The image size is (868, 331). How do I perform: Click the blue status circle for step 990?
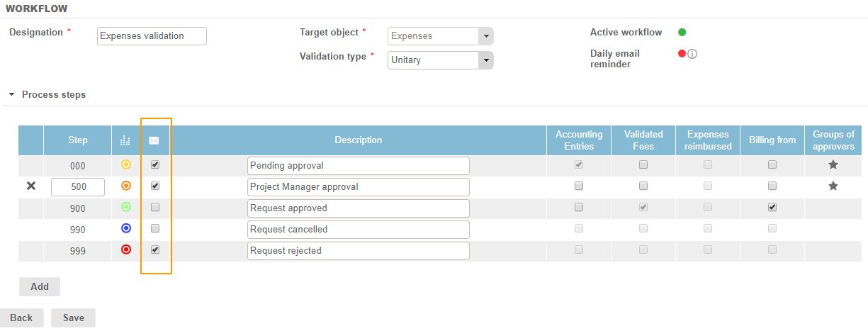tap(126, 228)
